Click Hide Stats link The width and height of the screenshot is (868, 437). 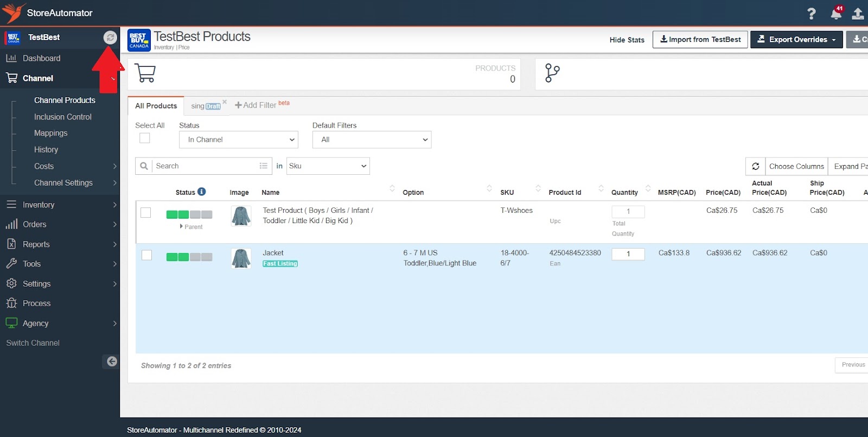pyautogui.click(x=627, y=40)
